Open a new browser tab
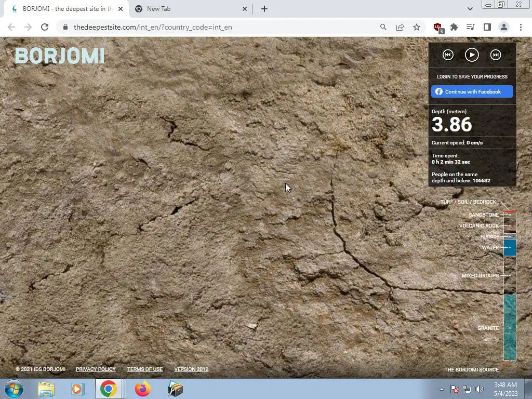The width and height of the screenshot is (532, 399). click(x=264, y=9)
